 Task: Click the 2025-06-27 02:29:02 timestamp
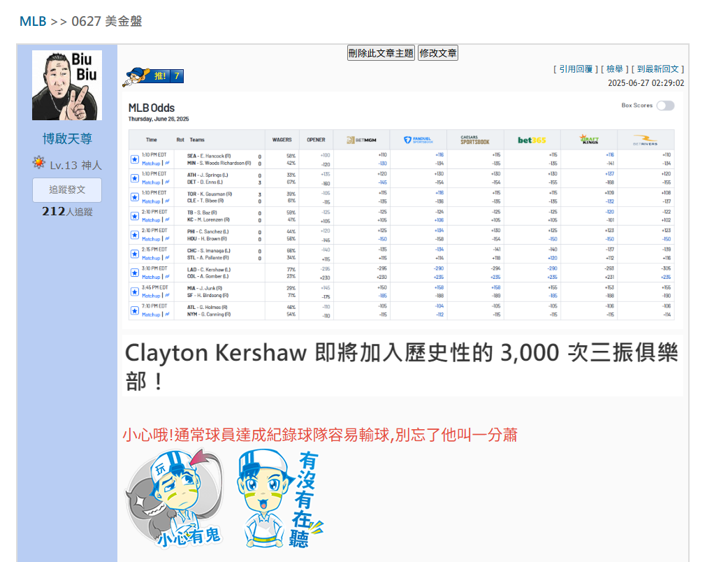646,83
